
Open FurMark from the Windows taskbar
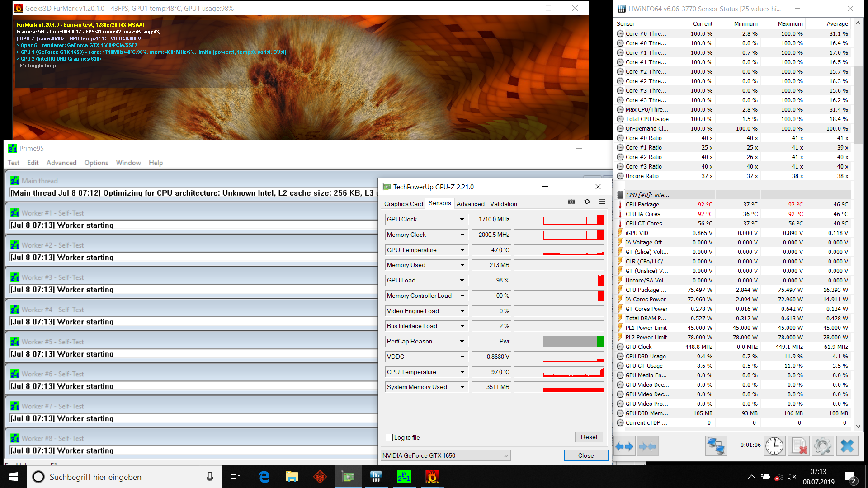[432, 477]
